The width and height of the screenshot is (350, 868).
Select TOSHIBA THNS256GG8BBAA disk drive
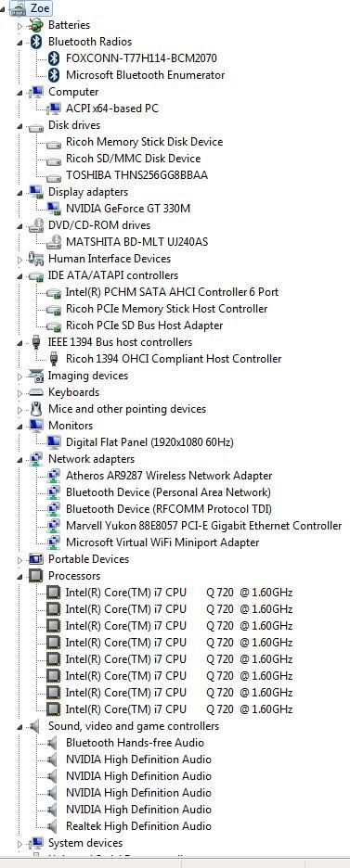[x=136, y=175]
